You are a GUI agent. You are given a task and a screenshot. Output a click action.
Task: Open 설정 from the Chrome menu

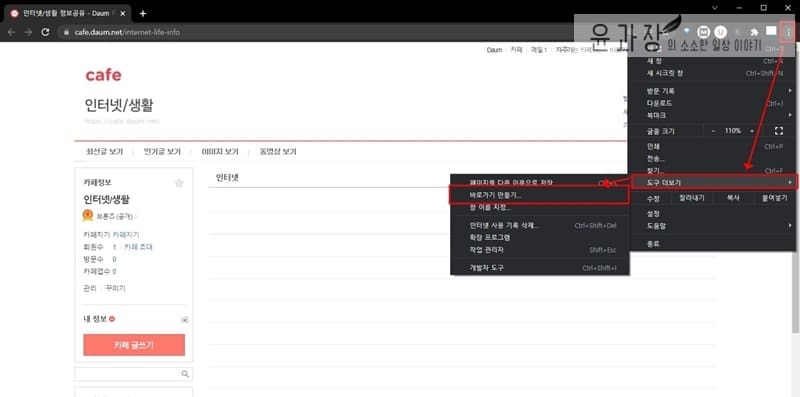pos(712,214)
